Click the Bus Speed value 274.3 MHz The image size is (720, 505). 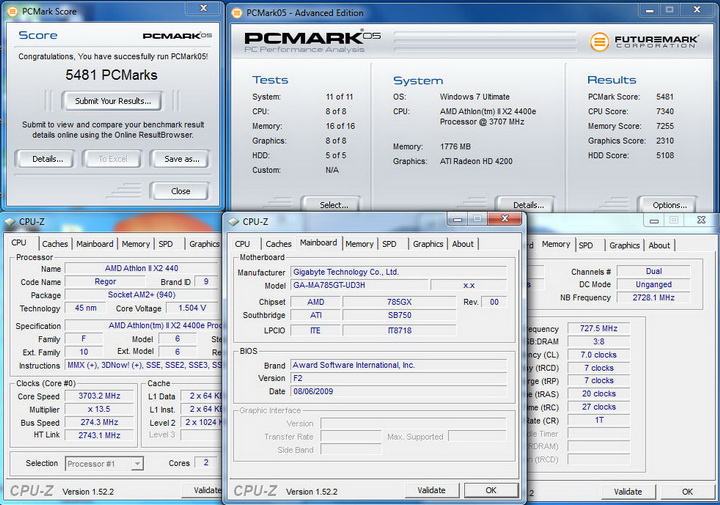pyautogui.click(x=99, y=422)
